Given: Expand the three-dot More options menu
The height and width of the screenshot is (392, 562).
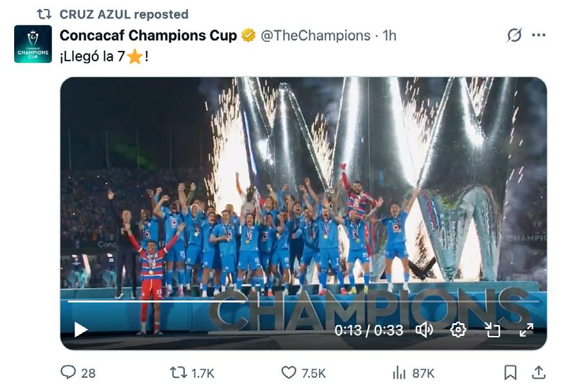Looking at the screenshot, I should click(x=539, y=35).
